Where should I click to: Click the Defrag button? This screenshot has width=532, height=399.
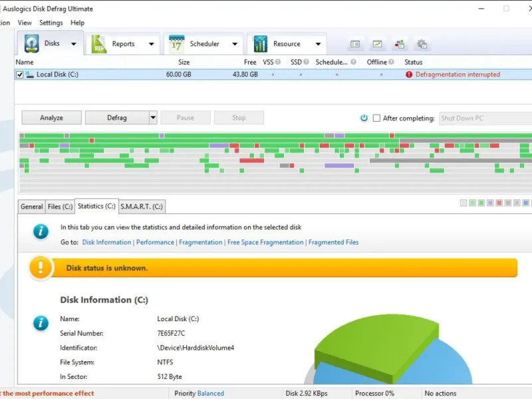117,118
